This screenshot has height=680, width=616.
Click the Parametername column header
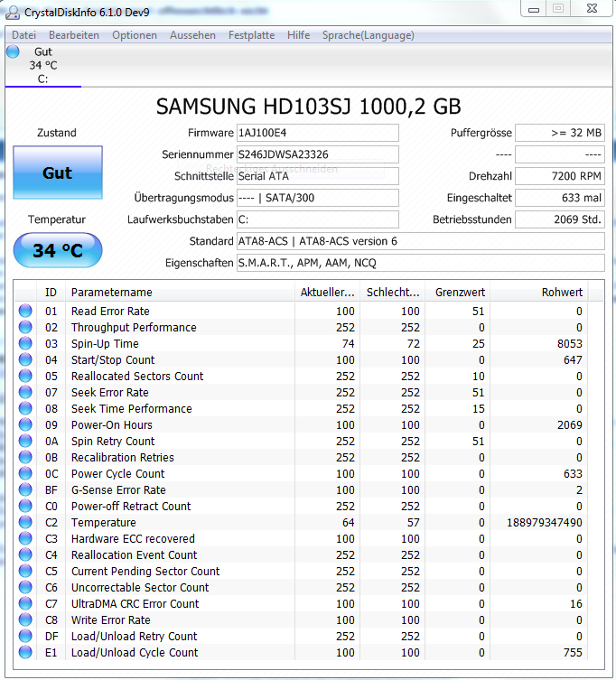coord(180,293)
